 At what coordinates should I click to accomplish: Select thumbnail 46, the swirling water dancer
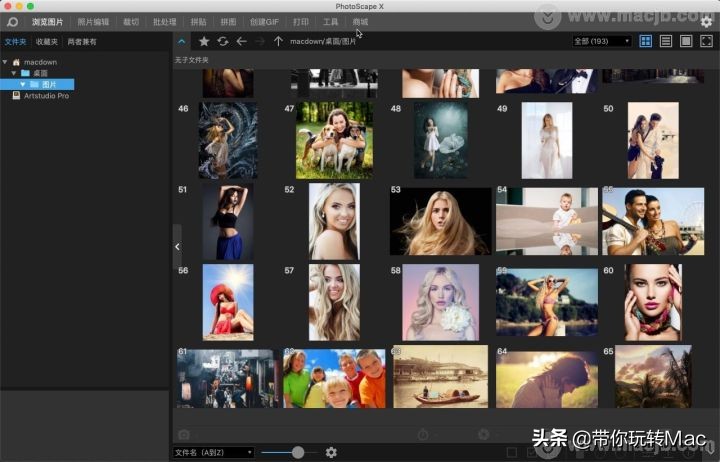coord(228,140)
